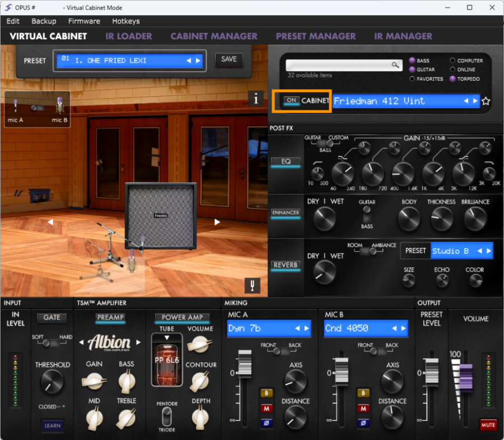The image size is (504, 440).
Task: Choose next reverb preset after Studio B
Action: 489,251
